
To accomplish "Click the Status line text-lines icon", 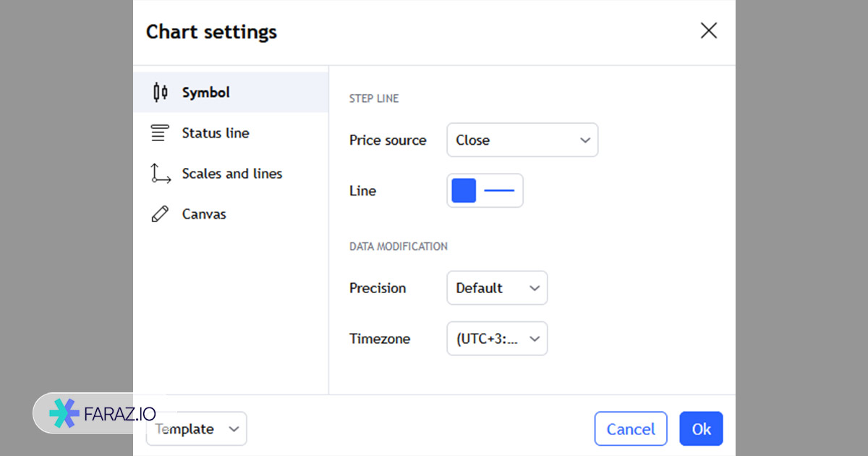I will coord(161,133).
